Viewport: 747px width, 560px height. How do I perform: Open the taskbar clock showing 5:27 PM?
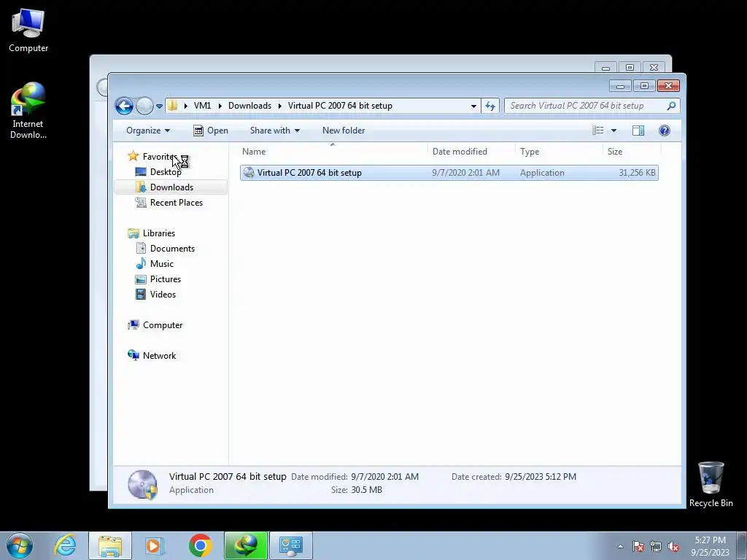pos(710,546)
